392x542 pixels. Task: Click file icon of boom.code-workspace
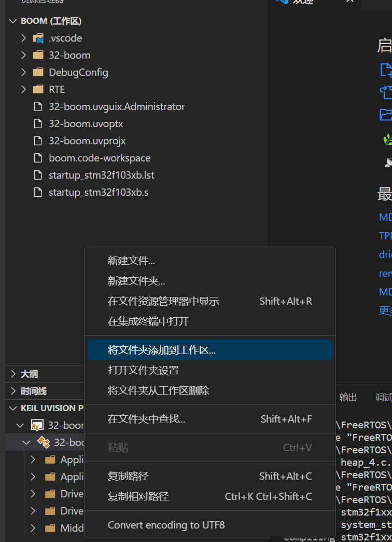pos(38,158)
